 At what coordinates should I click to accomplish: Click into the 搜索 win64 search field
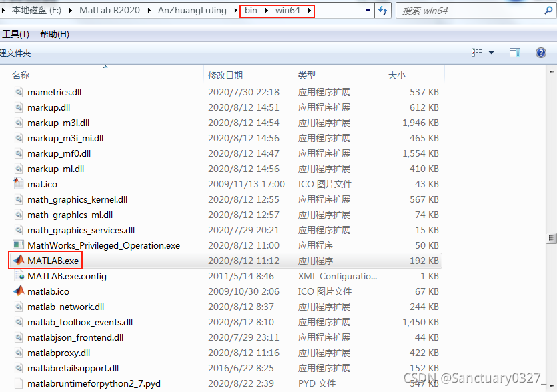pos(467,11)
